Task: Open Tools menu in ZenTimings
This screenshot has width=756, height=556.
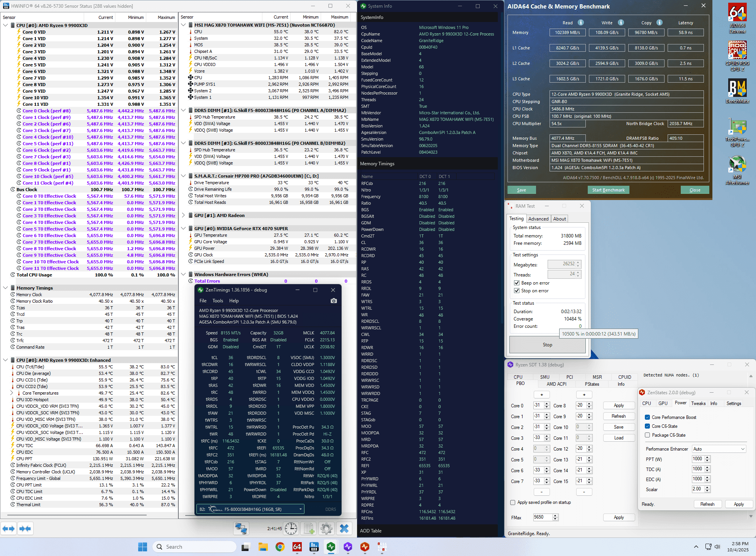Action: pyautogui.click(x=218, y=301)
